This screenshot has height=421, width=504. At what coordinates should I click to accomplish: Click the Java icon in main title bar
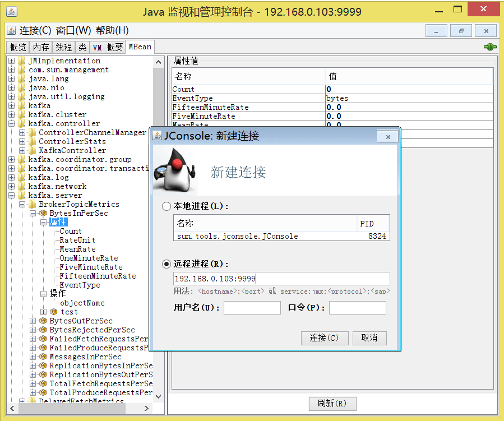12,12
